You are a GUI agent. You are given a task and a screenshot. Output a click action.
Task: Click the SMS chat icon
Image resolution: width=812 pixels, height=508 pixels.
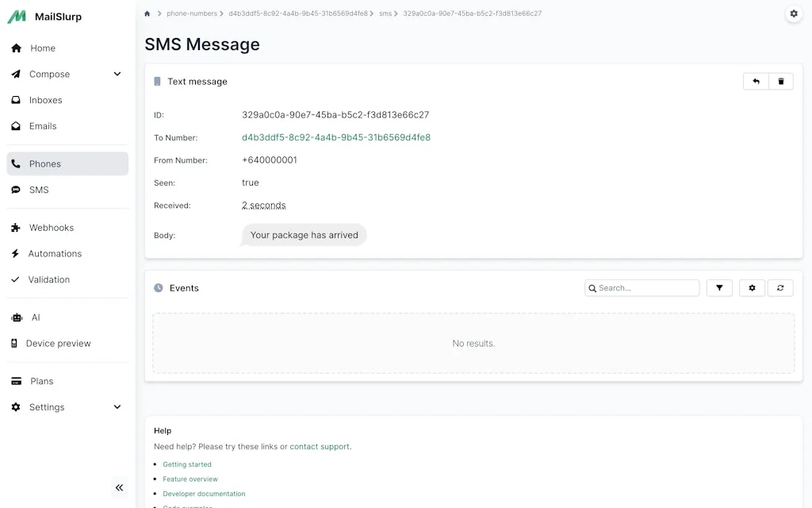(x=17, y=190)
